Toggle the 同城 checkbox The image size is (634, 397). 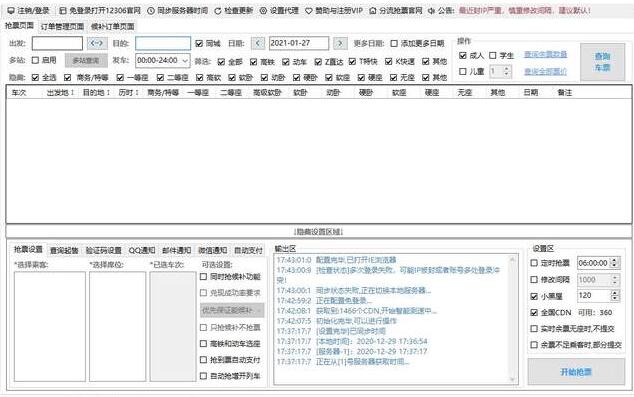[x=199, y=43]
